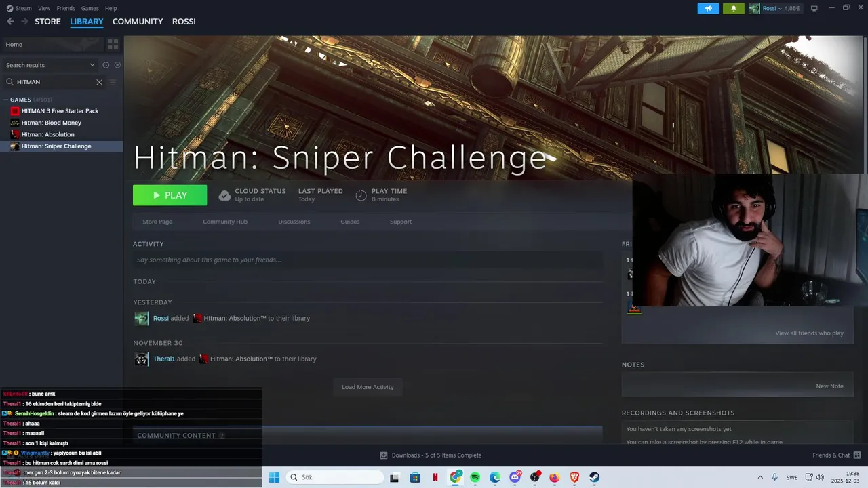The width and height of the screenshot is (868, 488).
Task: Click Windows taskbar search box
Action: click(x=335, y=477)
